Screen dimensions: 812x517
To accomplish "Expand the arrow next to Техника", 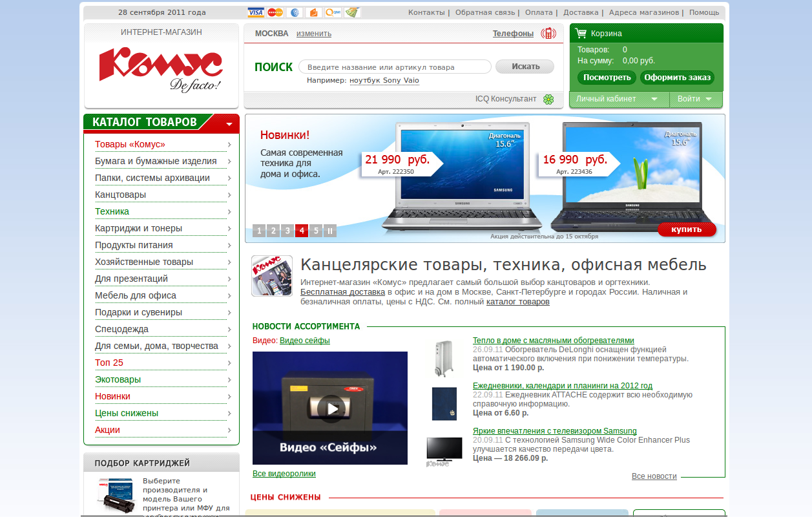I will 229,211.
